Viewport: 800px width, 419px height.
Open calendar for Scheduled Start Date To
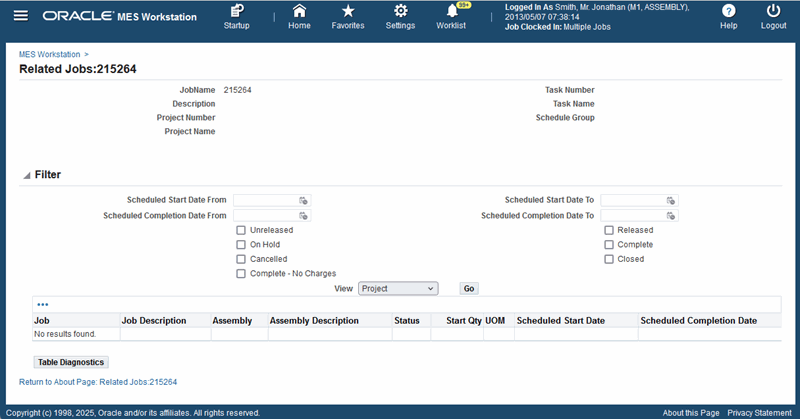click(671, 201)
